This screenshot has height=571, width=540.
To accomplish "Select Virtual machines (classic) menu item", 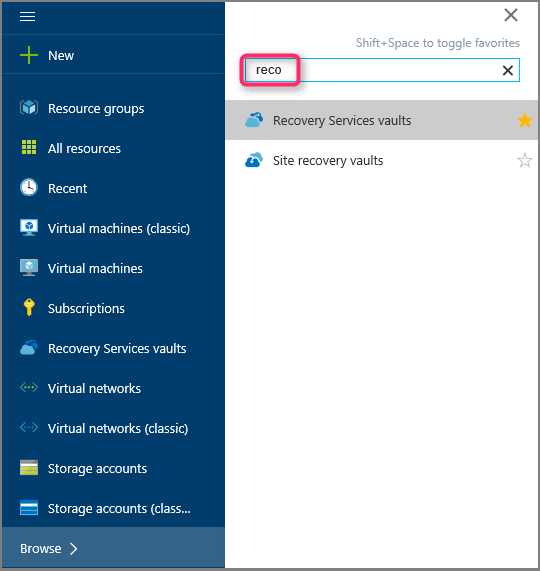I will pyautogui.click(x=113, y=228).
